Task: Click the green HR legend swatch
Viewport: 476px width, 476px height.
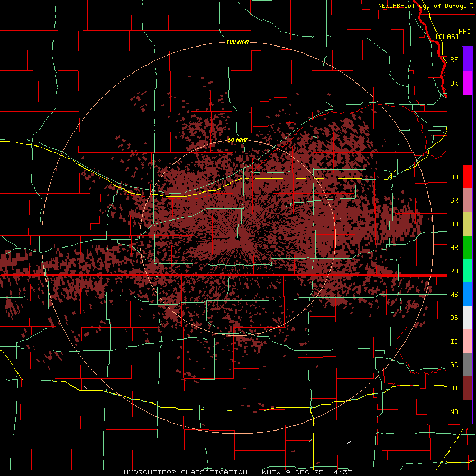Action: [467, 248]
